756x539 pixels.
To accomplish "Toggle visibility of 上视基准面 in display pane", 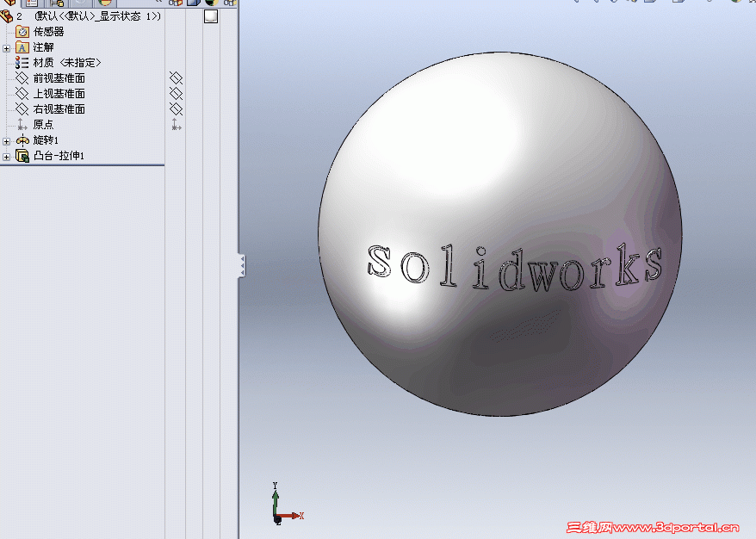I will [x=176, y=94].
